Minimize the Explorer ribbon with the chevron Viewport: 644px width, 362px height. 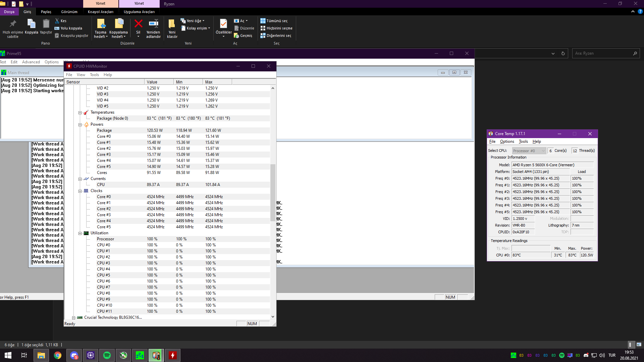(633, 11)
